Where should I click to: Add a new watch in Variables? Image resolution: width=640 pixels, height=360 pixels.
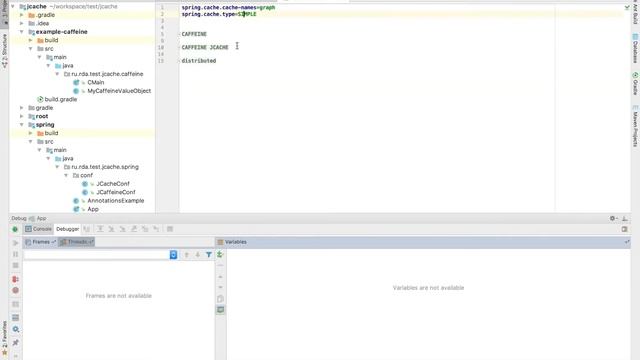[220, 255]
